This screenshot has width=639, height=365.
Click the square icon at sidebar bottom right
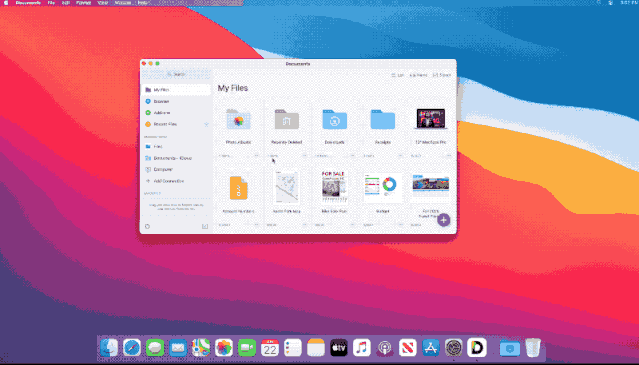pos(205,226)
